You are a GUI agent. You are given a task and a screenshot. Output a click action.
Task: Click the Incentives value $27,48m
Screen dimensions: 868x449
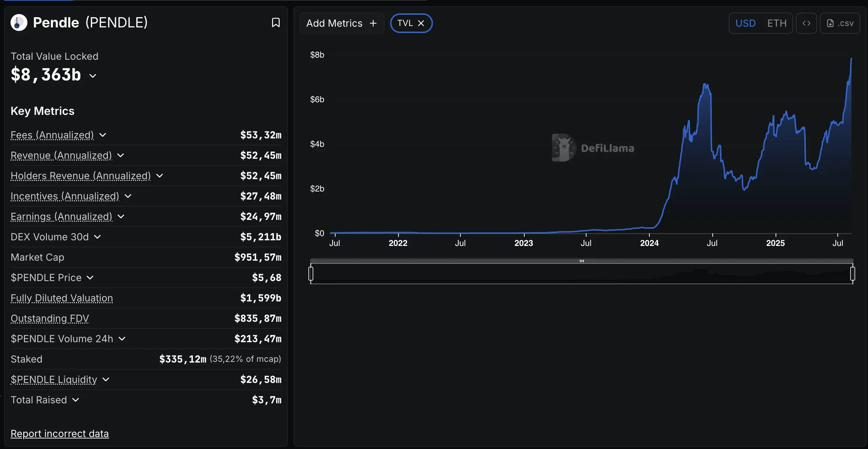coord(261,196)
